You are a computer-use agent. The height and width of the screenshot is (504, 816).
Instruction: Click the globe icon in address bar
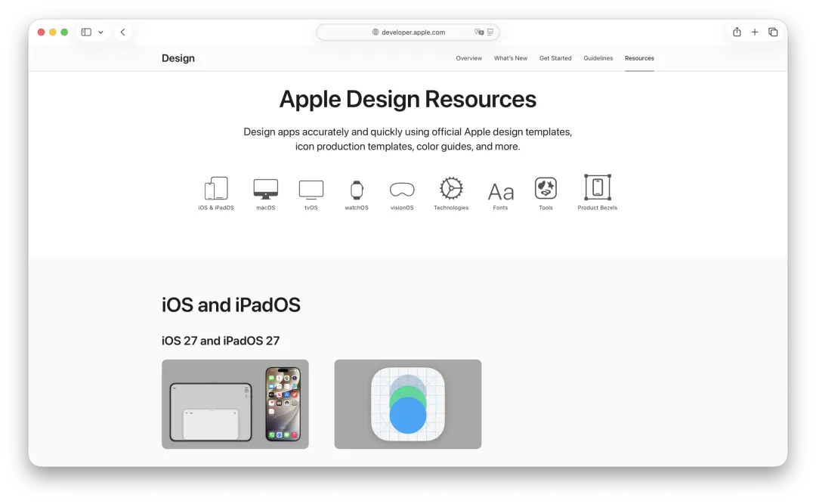coord(376,32)
